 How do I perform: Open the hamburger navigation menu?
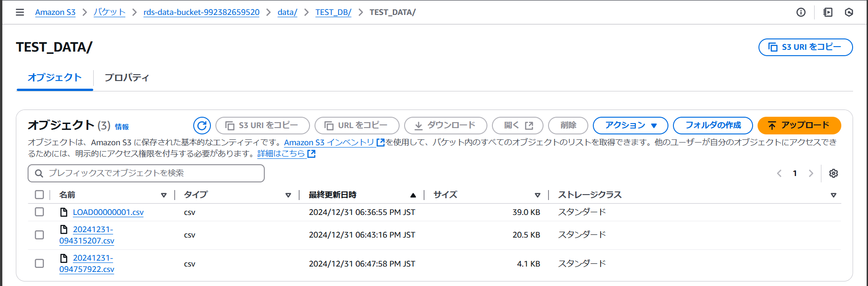pyautogui.click(x=20, y=12)
